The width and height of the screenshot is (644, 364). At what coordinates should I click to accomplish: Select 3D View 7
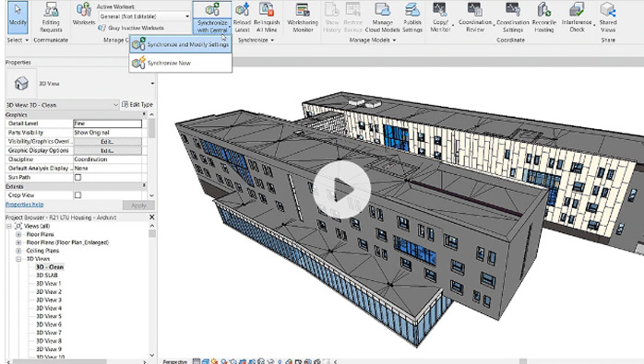[x=49, y=333]
